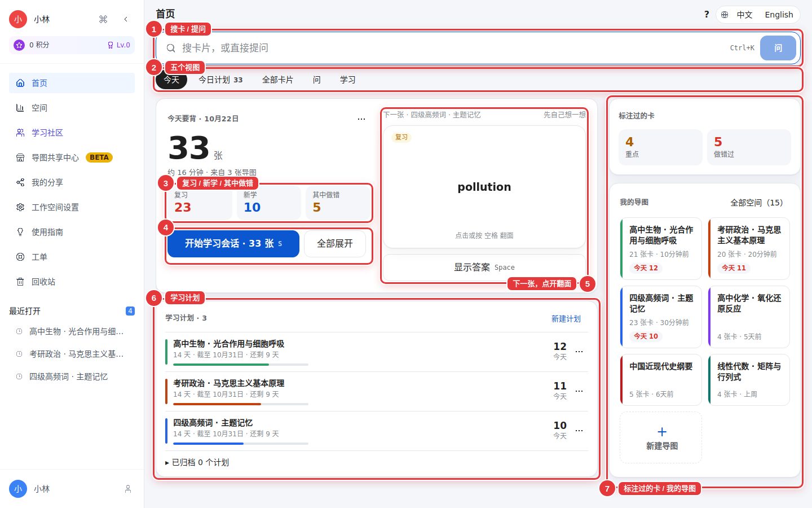812x508 pixels.
Task: Expand 已归档 0 个计划
Action: click(197, 462)
